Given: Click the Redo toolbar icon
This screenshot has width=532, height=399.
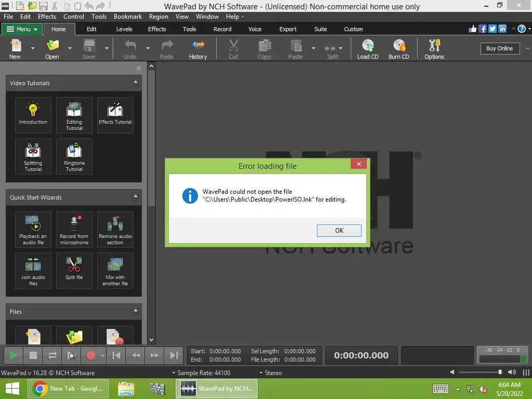Looking at the screenshot, I should pyautogui.click(x=167, y=49).
